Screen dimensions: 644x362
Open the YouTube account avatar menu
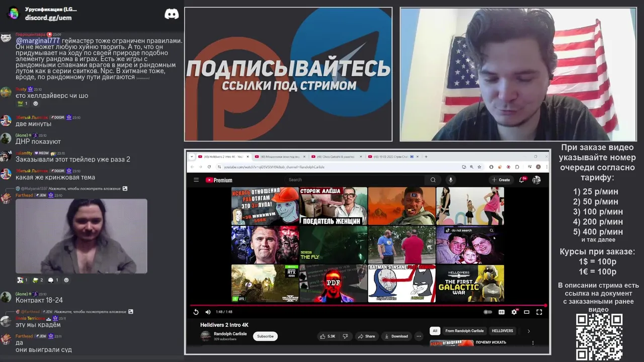pyautogui.click(x=536, y=179)
